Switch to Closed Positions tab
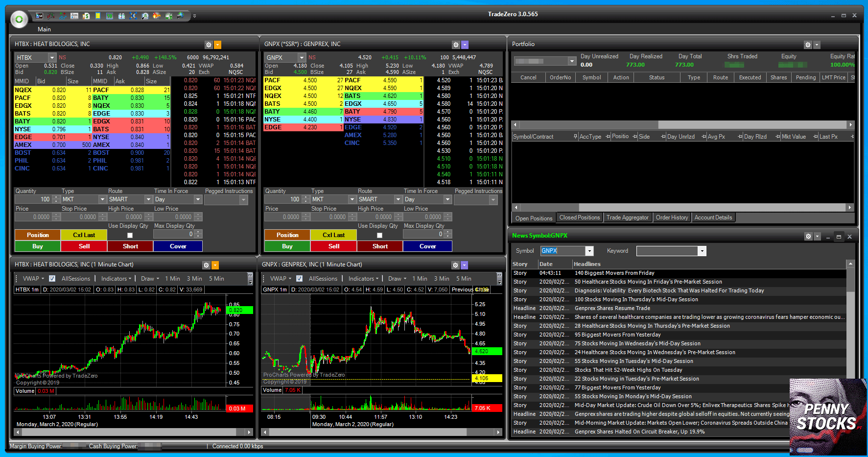 pos(580,217)
